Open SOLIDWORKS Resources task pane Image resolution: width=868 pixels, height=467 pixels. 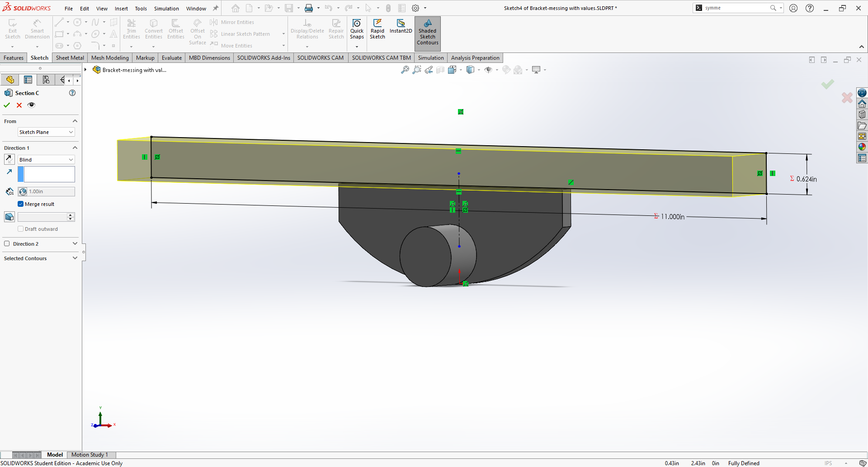point(862,104)
